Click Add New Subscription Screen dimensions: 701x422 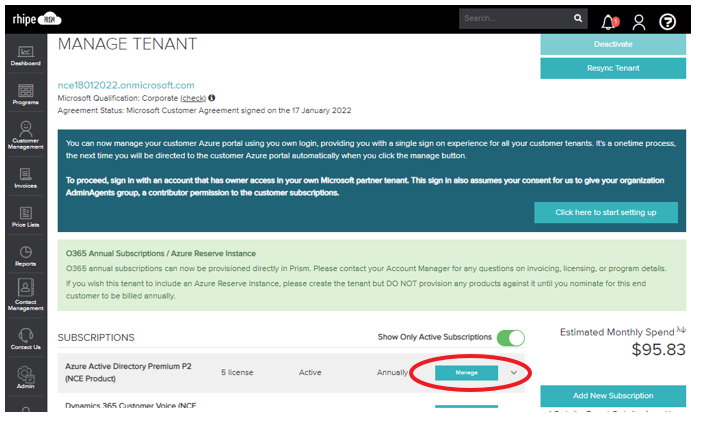(613, 396)
